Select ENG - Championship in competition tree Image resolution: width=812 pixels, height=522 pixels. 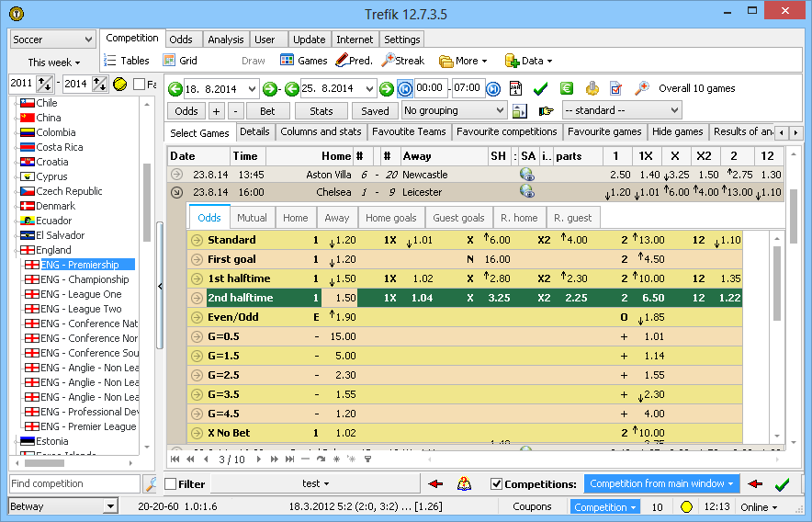coord(85,279)
